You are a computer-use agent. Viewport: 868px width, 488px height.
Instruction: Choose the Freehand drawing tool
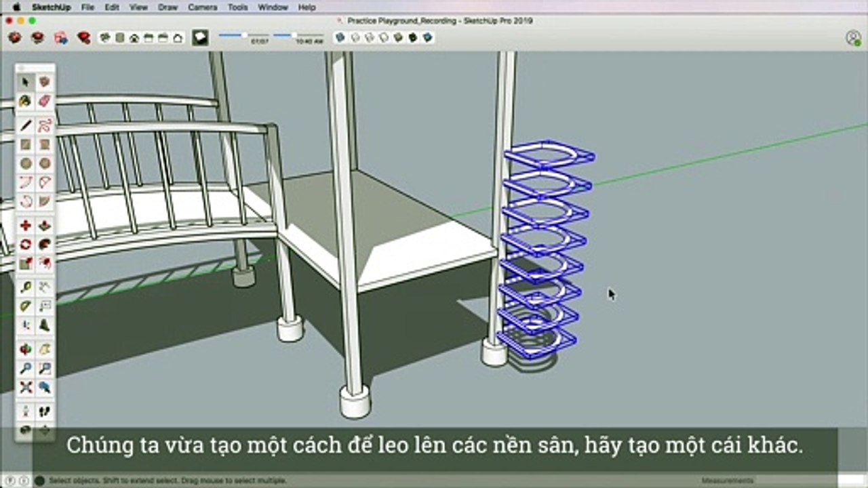point(45,125)
